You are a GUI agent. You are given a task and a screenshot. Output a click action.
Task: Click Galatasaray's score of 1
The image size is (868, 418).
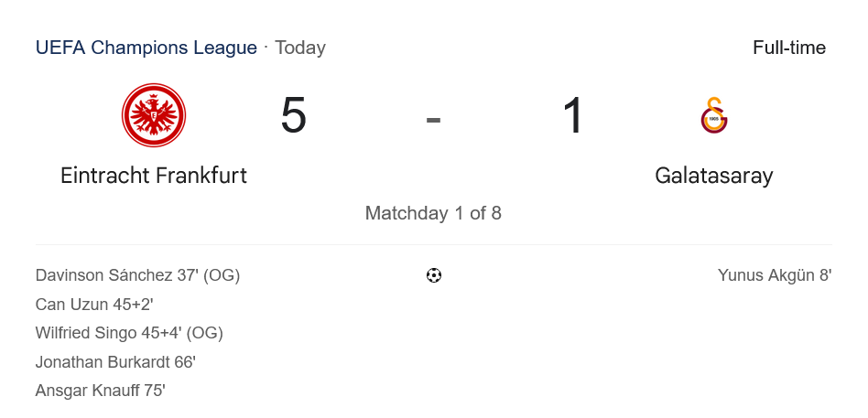coord(573,116)
